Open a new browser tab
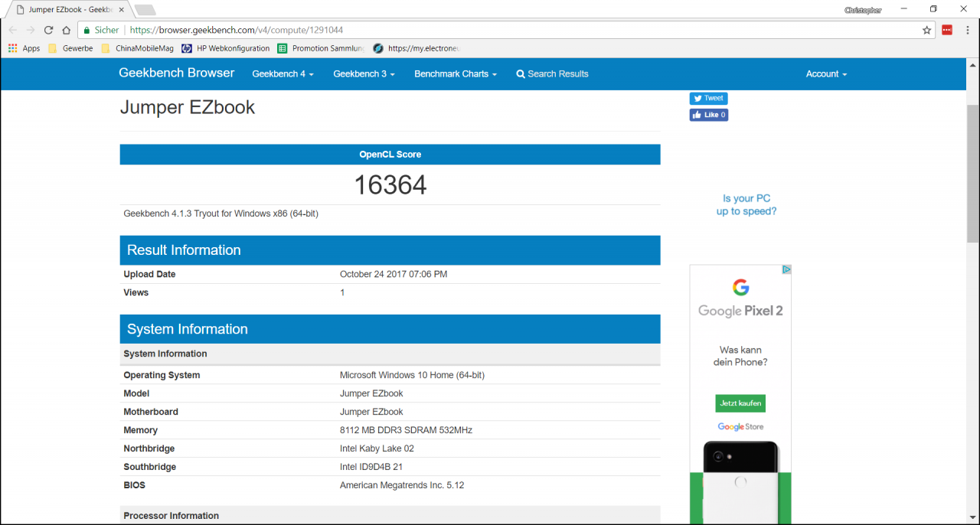 tap(145, 10)
